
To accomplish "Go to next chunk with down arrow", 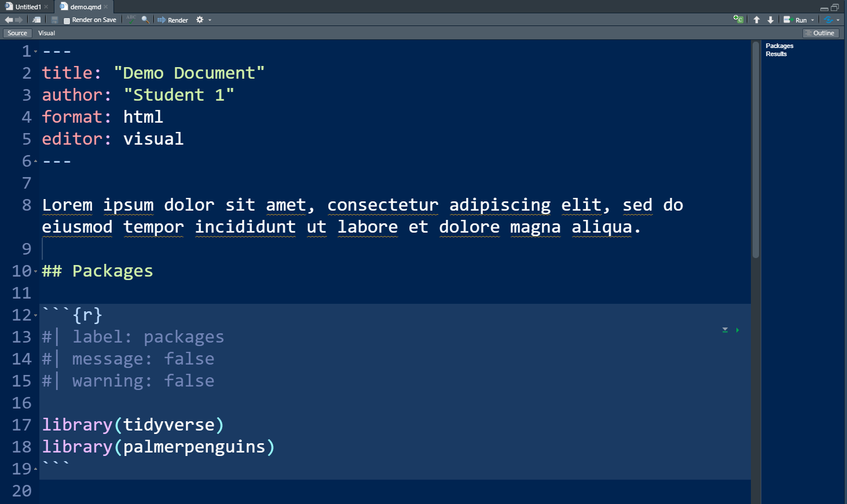I will click(771, 20).
